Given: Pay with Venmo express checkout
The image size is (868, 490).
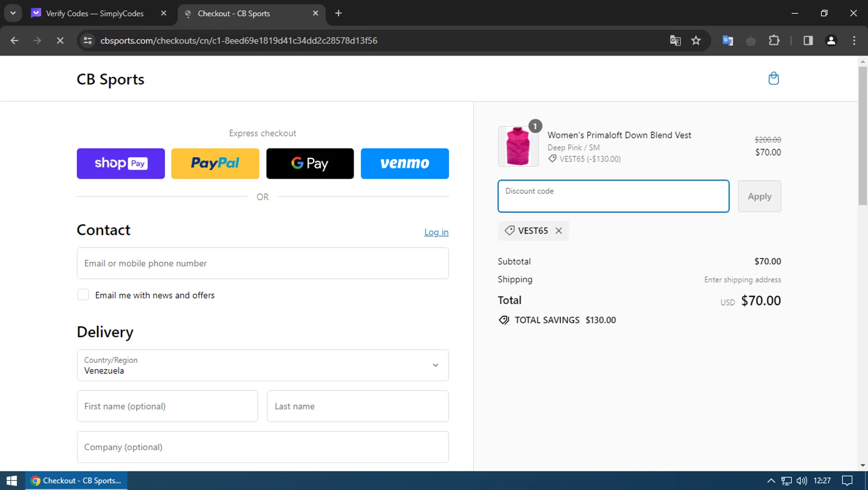Looking at the screenshot, I should pyautogui.click(x=405, y=163).
